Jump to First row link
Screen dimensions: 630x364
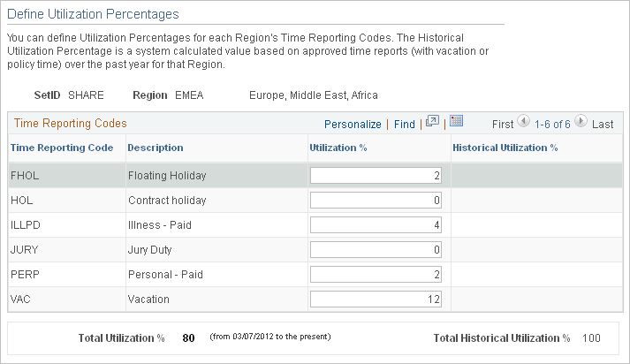pos(503,125)
